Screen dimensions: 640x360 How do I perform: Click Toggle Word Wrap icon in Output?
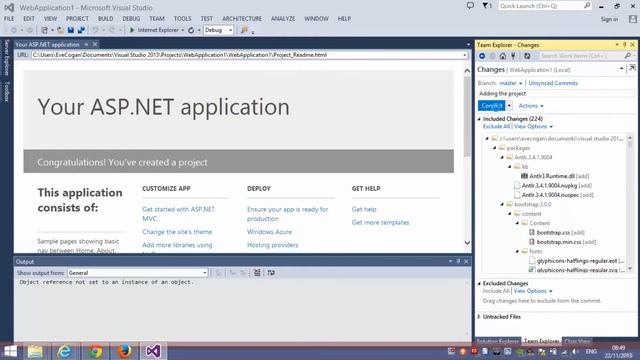point(271,273)
